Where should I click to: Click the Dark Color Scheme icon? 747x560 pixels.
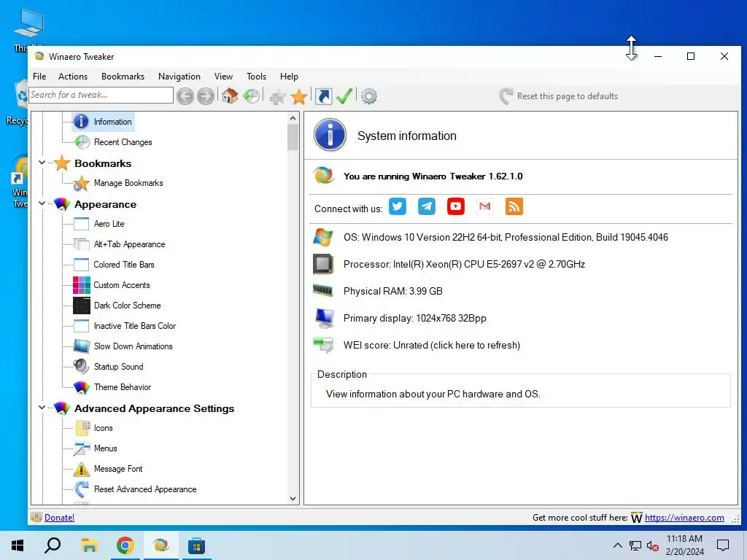(82, 306)
